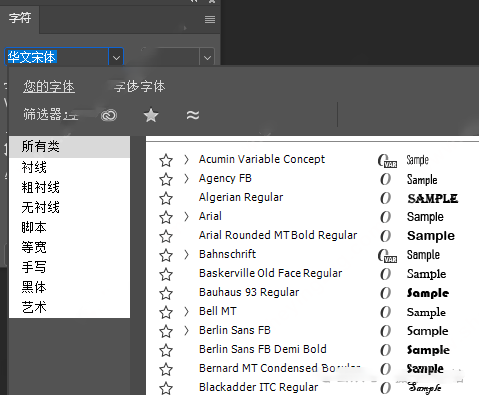This screenshot has width=479, height=395.
Task: Star Bernard MT Condensed font
Action: pos(166,369)
